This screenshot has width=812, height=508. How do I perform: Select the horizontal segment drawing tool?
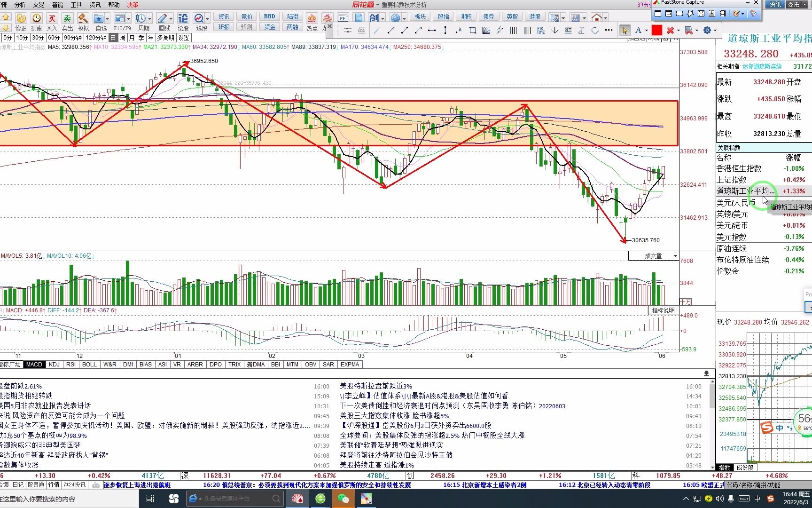(x=432, y=31)
